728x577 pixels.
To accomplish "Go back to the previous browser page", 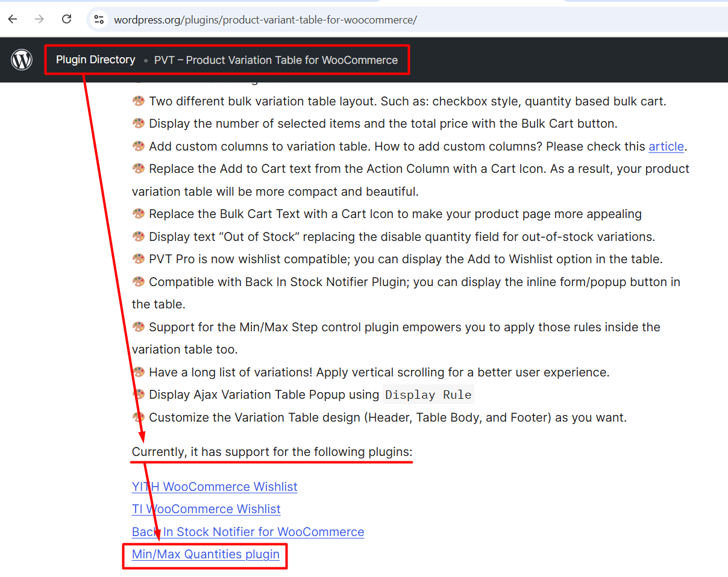I will point(13,19).
